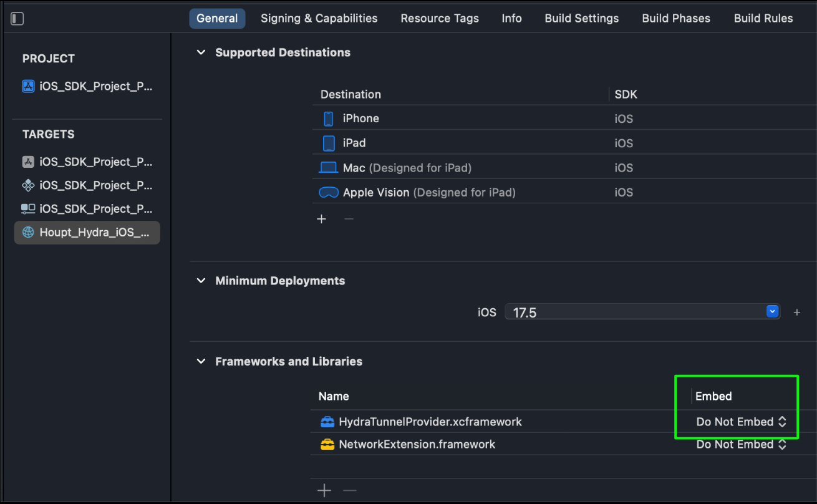This screenshot has height=504, width=817.
Task: Click the globe icon of the Houpt_Hydra target
Action: tap(28, 233)
